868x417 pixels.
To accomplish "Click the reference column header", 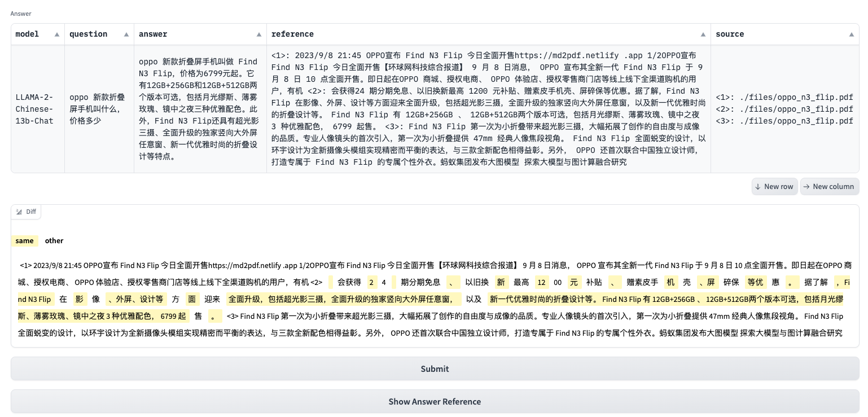I will (x=489, y=34).
